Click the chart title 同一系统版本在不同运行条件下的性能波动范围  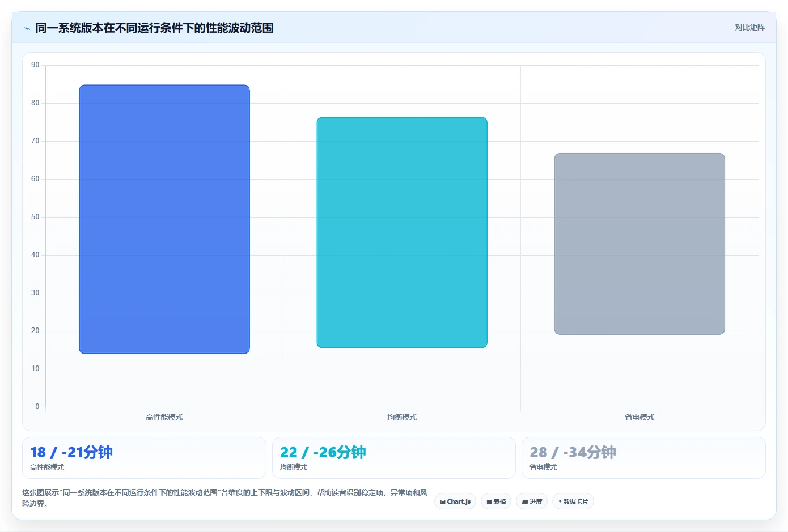coord(154,28)
